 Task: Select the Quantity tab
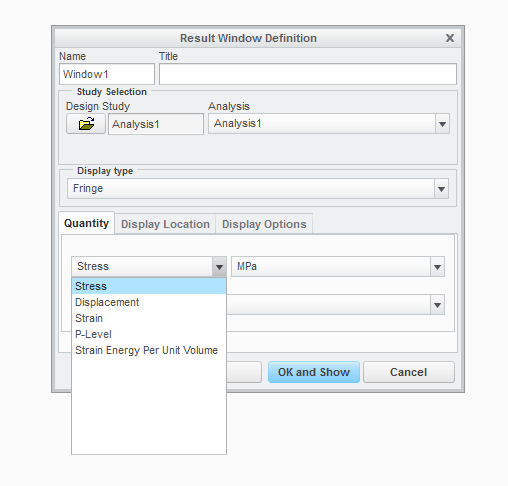click(x=86, y=223)
